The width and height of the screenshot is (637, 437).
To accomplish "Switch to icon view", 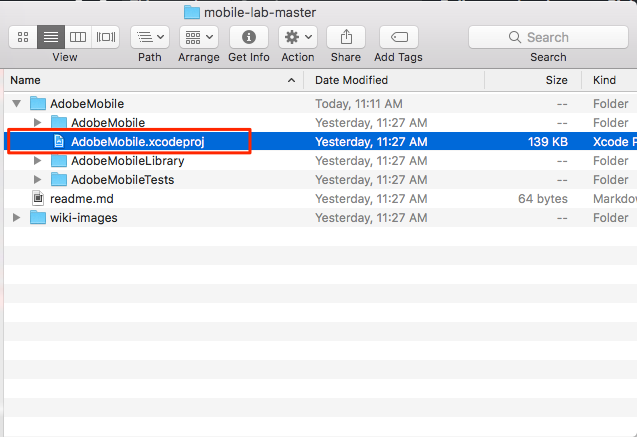I will click(23, 37).
